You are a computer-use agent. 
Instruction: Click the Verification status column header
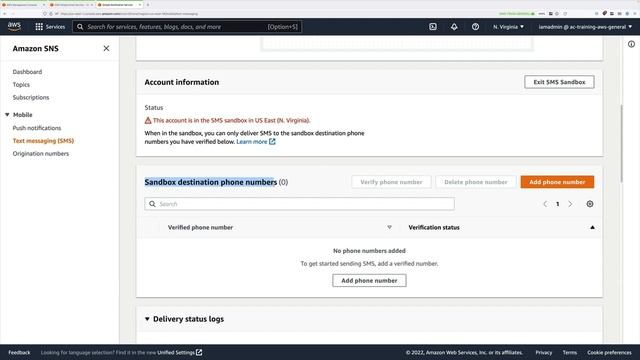(x=434, y=227)
